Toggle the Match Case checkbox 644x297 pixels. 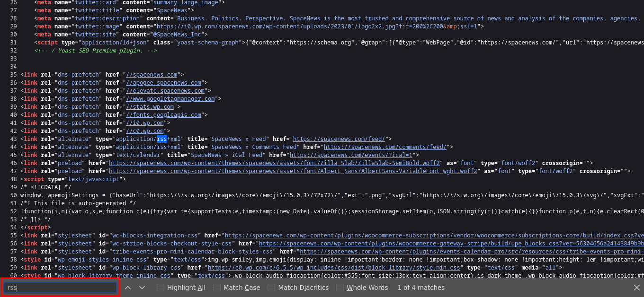click(x=217, y=288)
